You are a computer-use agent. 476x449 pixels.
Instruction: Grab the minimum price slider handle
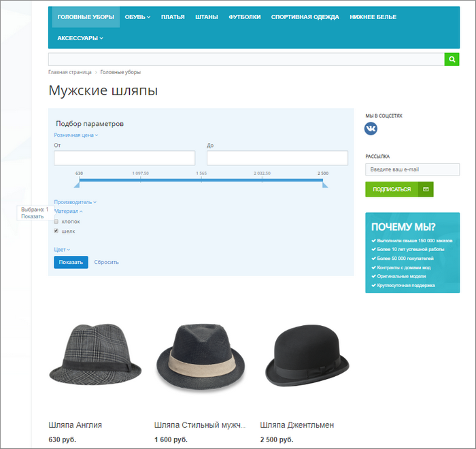77,185
